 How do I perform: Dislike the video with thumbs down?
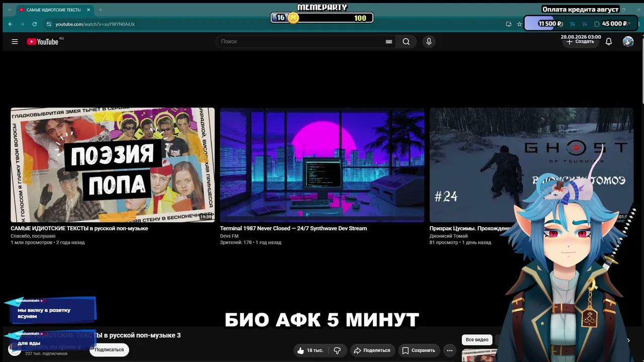[337, 350]
